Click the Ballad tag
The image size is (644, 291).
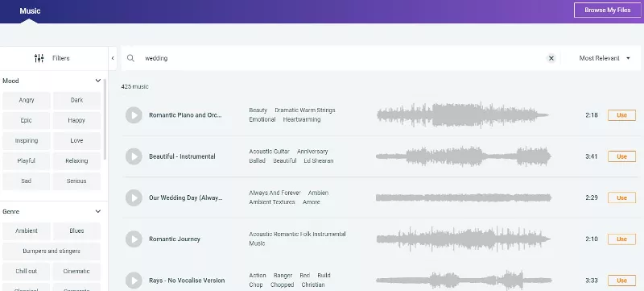pos(257,160)
